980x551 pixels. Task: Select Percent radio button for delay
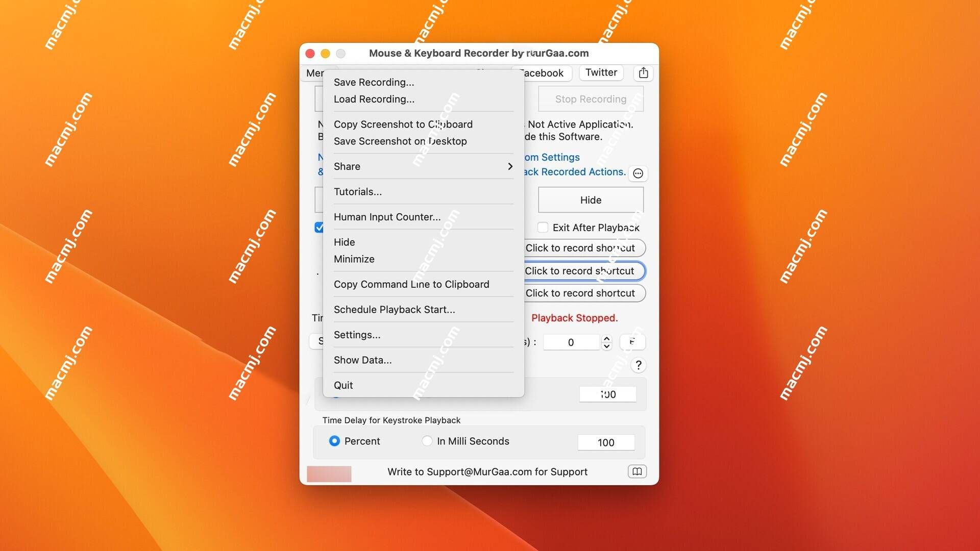pyautogui.click(x=334, y=442)
